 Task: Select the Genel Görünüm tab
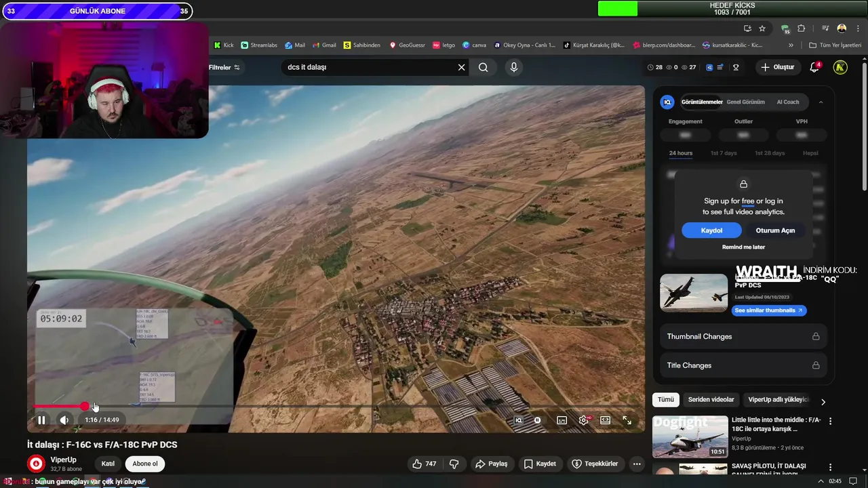click(745, 102)
